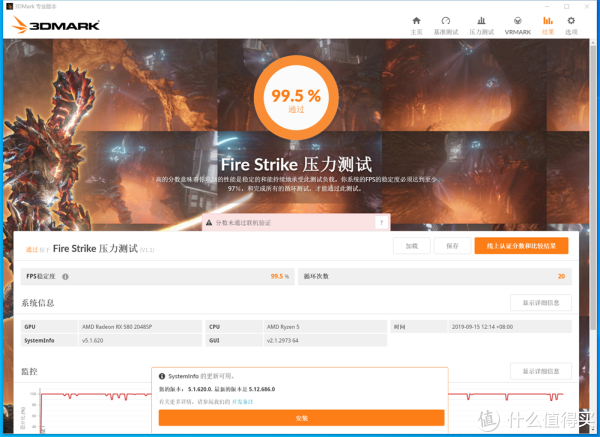Maximize the 3DMark window
This screenshot has height=437, width=600.
[567, 6]
